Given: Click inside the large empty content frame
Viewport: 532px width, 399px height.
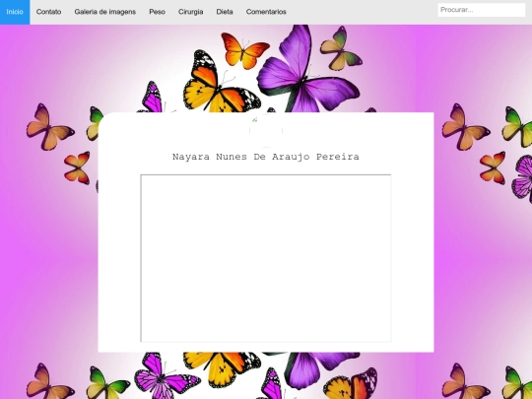Looking at the screenshot, I should click(x=266, y=258).
